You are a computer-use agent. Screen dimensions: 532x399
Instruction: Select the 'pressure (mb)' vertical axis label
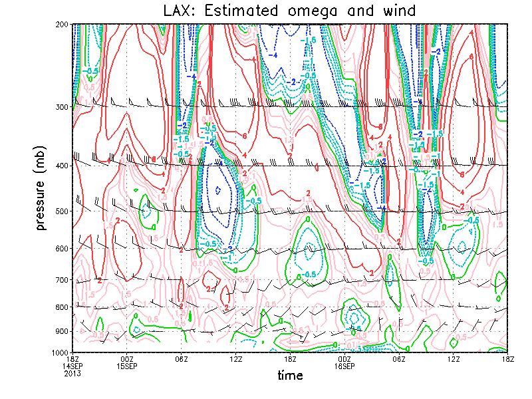point(41,189)
